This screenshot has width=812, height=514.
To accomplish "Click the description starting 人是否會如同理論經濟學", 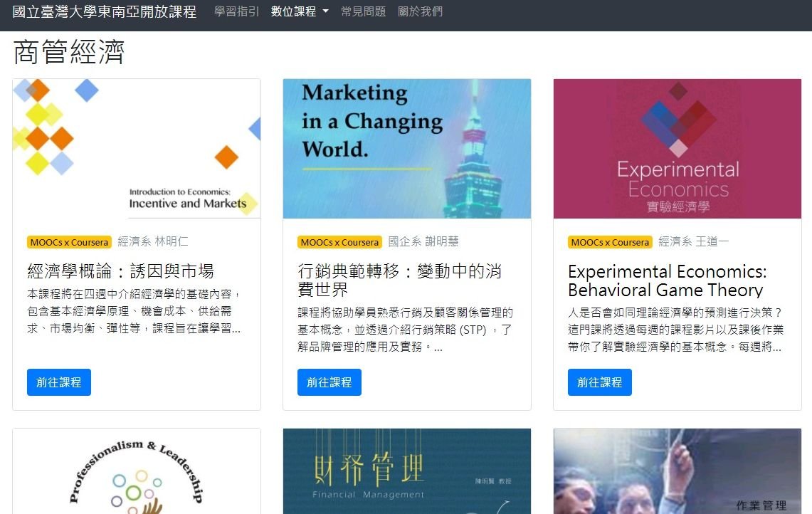I will click(x=676, y=330).
